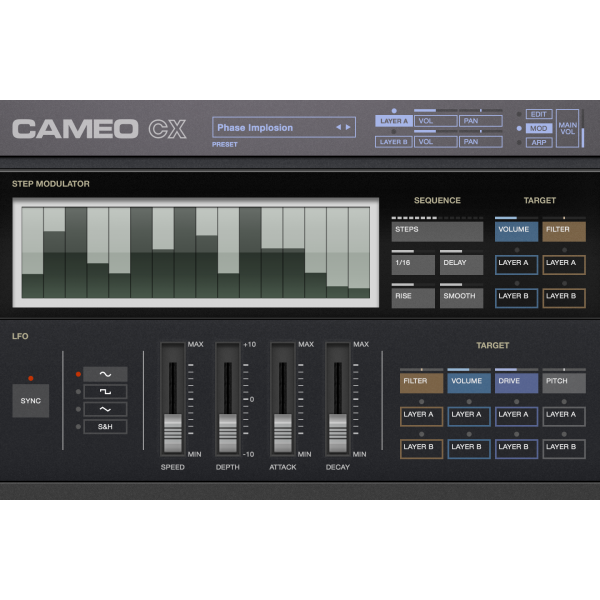The width and height of the screenshot is (600, 600).
Task: Toggle LAYER A under LFO PITCH
Action: click(x=564, y=416)
